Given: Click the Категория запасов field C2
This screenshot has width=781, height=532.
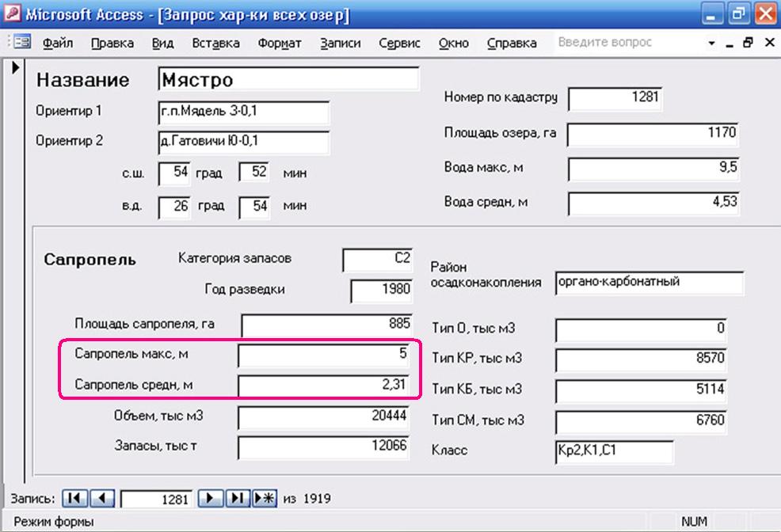Looking at the screenshot, I should point(378,260).
